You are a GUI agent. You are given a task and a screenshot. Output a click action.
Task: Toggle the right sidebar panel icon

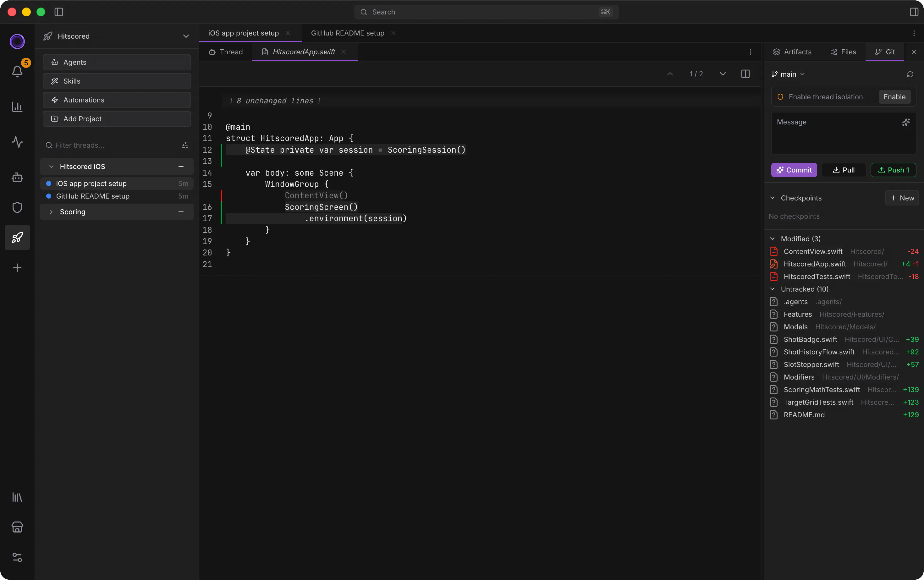[x=914, y=12]
